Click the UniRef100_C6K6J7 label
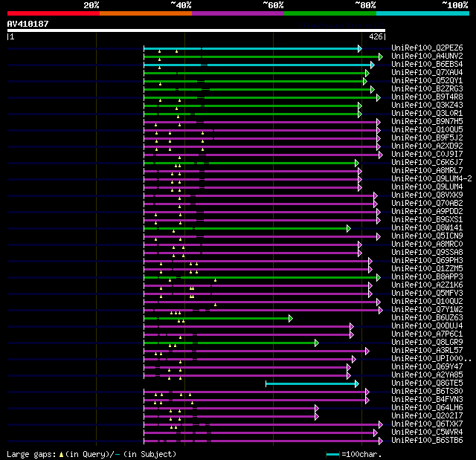The image size is (476, 460). click(x=427, y=162)
